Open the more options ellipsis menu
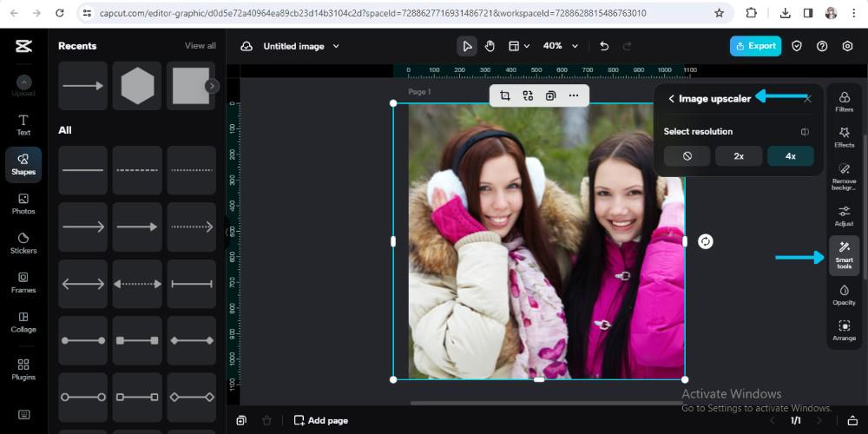Image resolution: width=868 pixels, height=434 pixels. (x=574, y=95)
